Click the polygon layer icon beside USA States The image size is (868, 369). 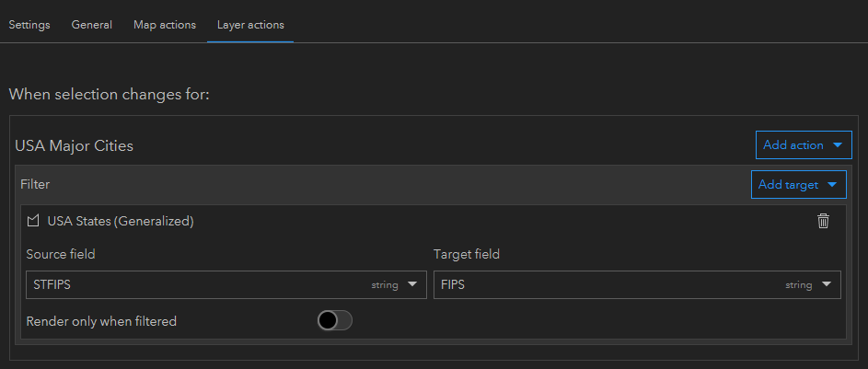tap(33, 221)
